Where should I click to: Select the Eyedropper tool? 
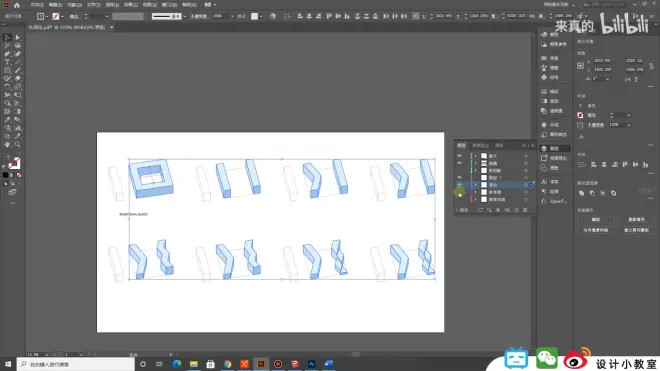(7, 120)
